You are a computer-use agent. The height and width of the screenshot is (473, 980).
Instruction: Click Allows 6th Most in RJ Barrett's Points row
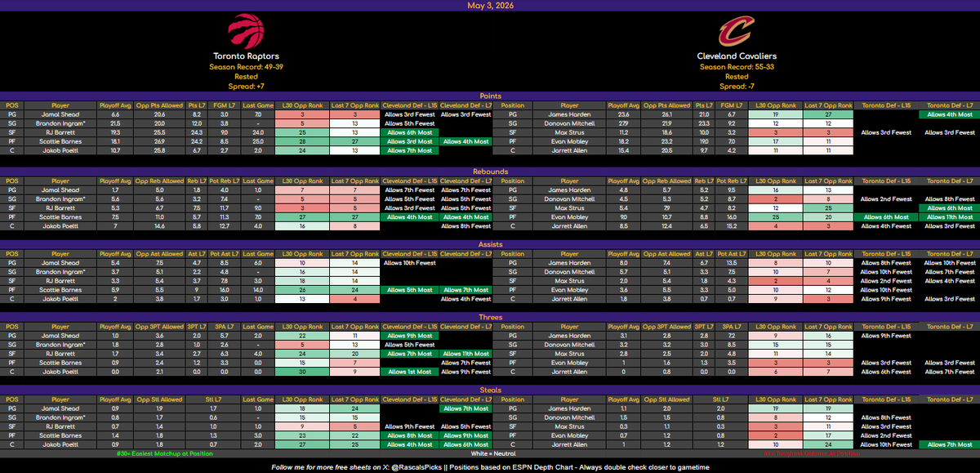411,132
